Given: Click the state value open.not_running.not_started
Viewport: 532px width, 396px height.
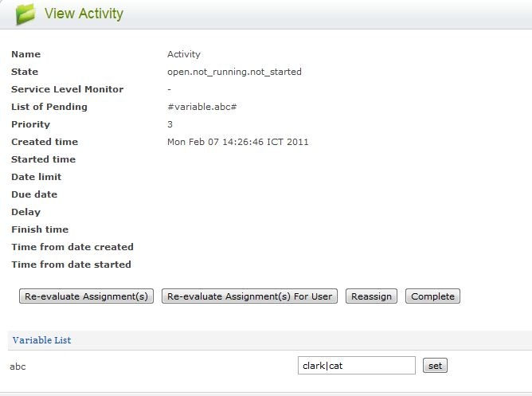Looking at the screenshot, I should pos(234,72).
